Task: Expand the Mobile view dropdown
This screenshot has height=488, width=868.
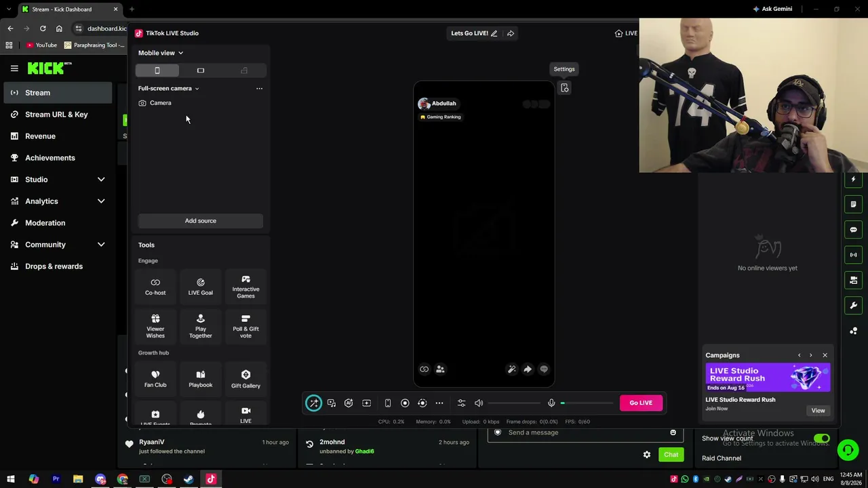Action: (x=161, y=53)
